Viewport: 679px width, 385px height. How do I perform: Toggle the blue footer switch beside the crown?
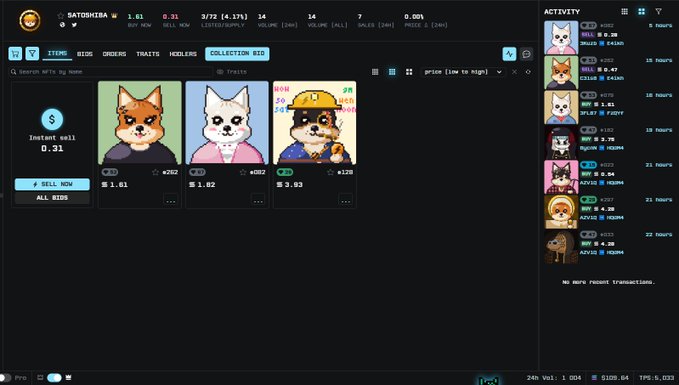(54, 378)
